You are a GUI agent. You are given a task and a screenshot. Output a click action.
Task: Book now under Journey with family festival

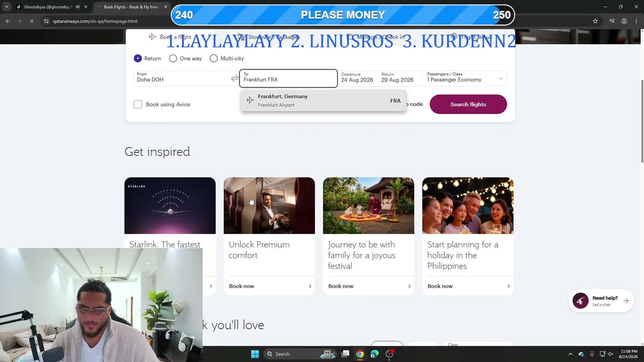point(369,286)
